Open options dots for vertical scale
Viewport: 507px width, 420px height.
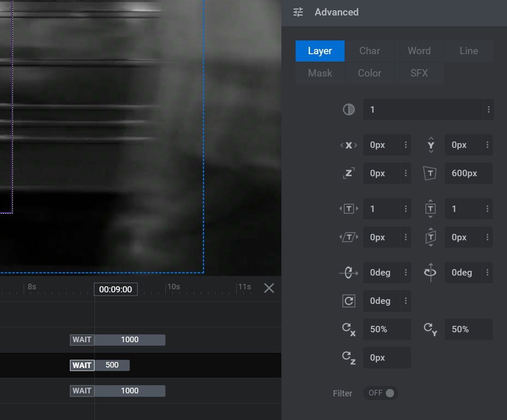point(487,208)
